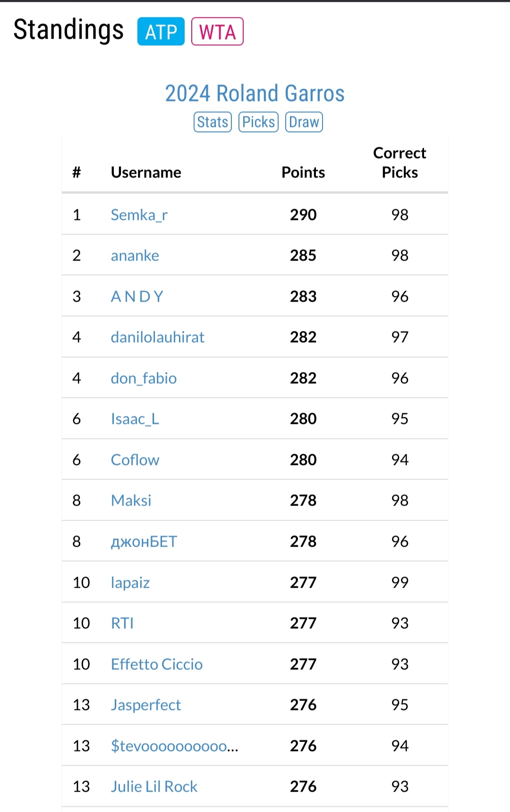This screenshot has width=510, height=812.
Task: Open the Draw button
Action: tap(304, 122)
